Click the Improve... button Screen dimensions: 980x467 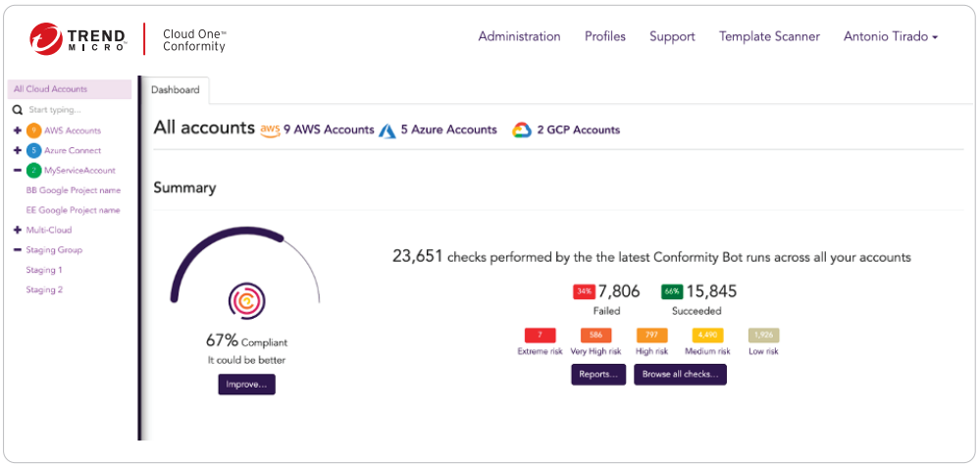[x=247, y=385]
